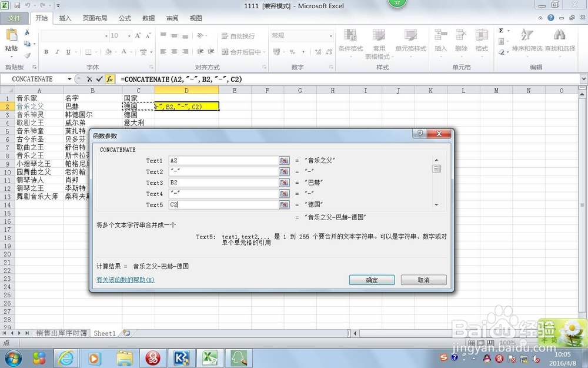The image size is (588, 368).
Task: Toggle Bold formatting button
Action: [x=46, y=52]
